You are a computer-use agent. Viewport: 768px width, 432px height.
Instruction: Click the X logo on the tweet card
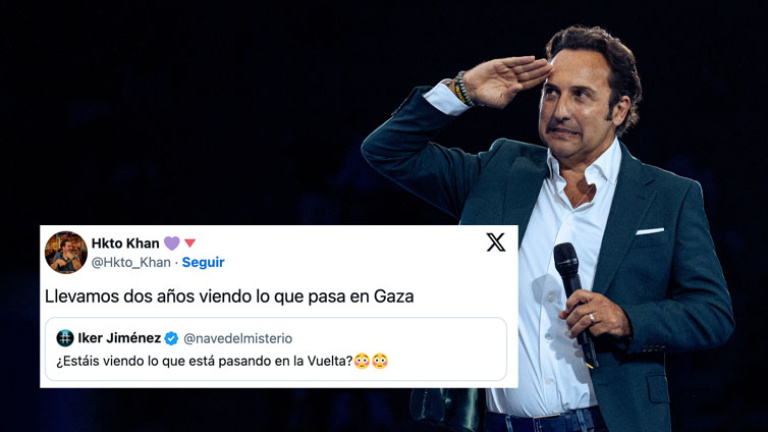coord(496,242)
